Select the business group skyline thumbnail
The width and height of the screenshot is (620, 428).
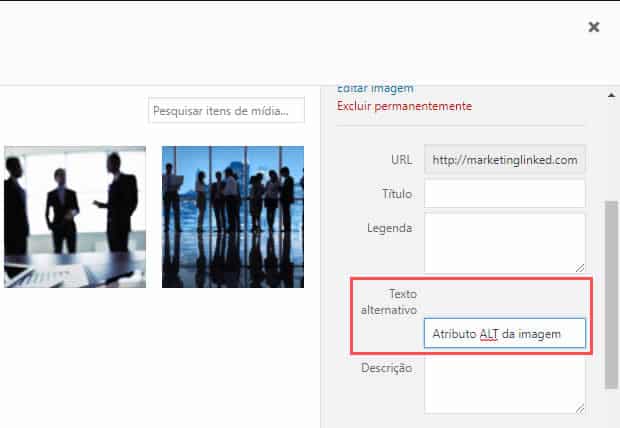[233, 217]
